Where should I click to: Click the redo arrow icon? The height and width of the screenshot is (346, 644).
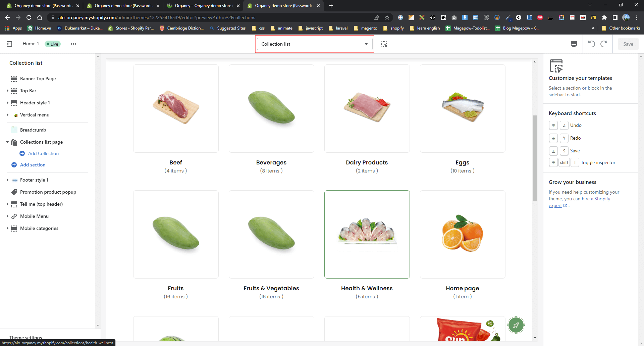[604, 44]
